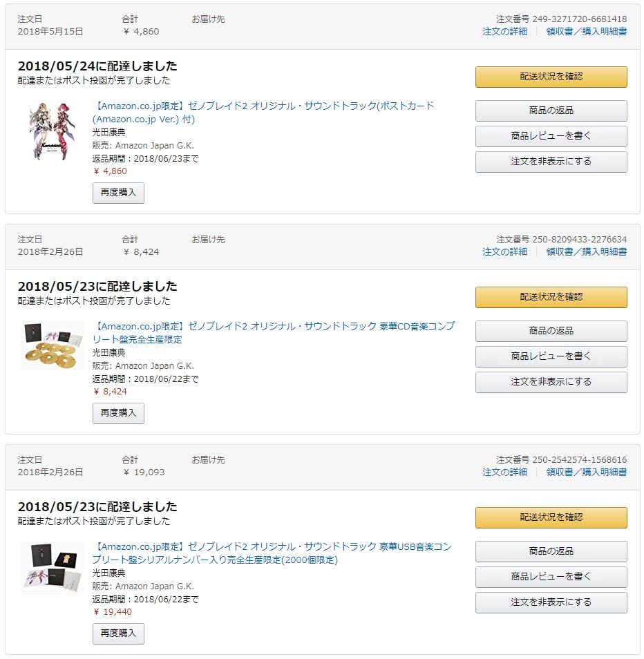Rebuy the 豪華CD complete edition
Viewport: 644px width, 659px height.
click(118, 413)
